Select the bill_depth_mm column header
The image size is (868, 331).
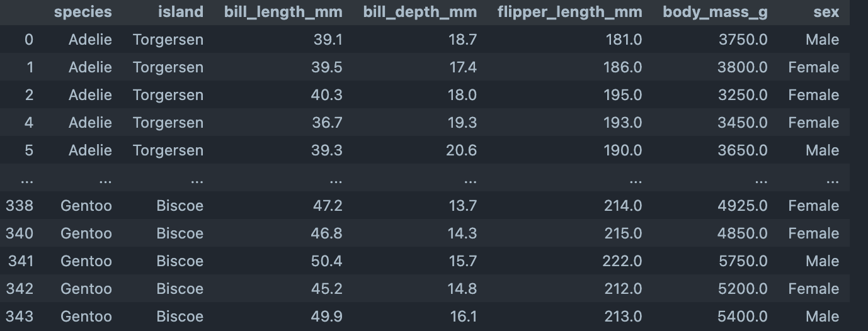click(420, 12)
